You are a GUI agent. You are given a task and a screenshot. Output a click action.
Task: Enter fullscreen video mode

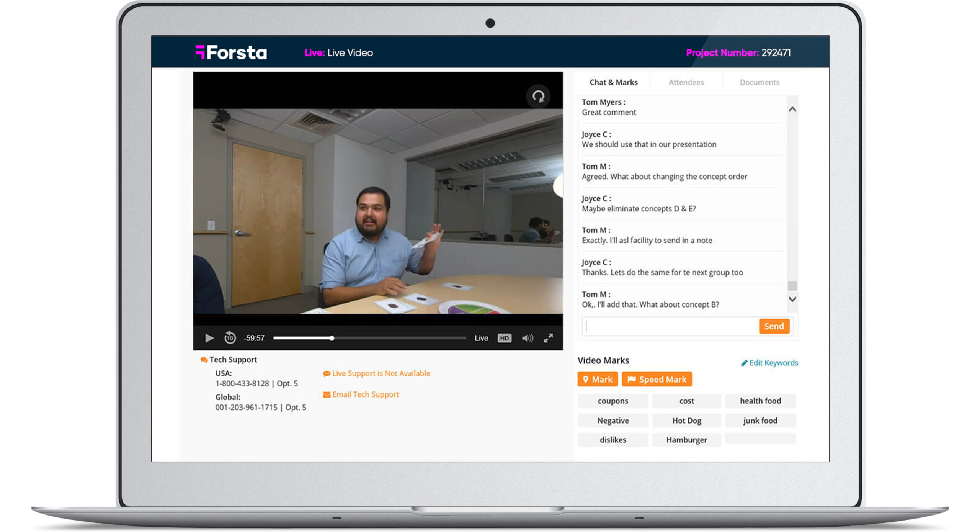click(x=548, y=338)
